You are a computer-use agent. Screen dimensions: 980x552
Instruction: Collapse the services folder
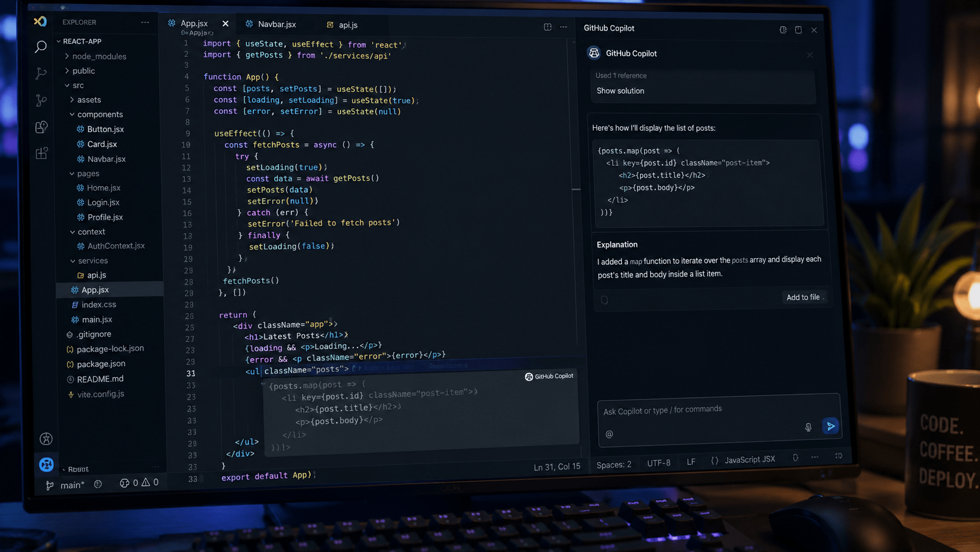pyautogui.click(x=89, y=260)
